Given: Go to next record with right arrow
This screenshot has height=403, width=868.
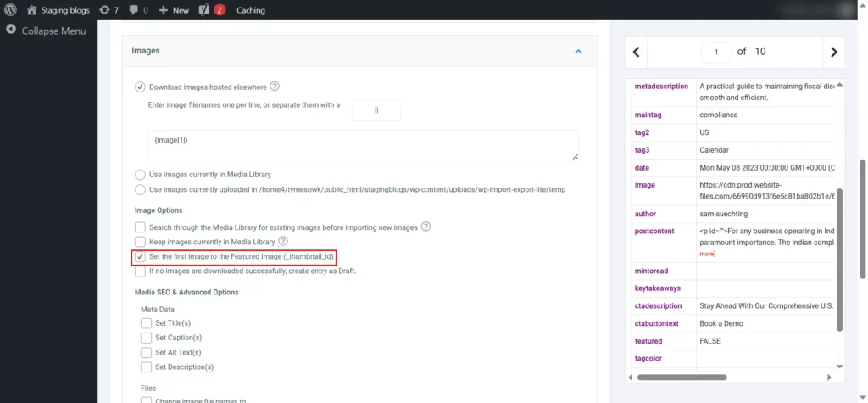Looking at the screenshot, I should (833, 52).
